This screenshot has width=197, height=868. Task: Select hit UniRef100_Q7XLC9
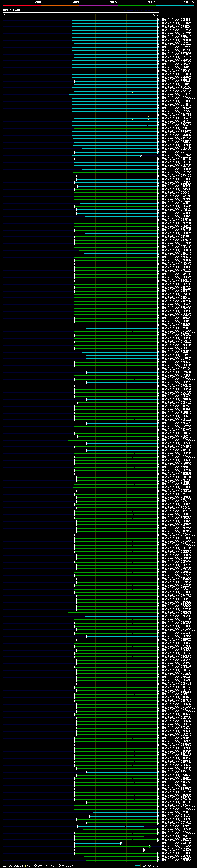177,128
